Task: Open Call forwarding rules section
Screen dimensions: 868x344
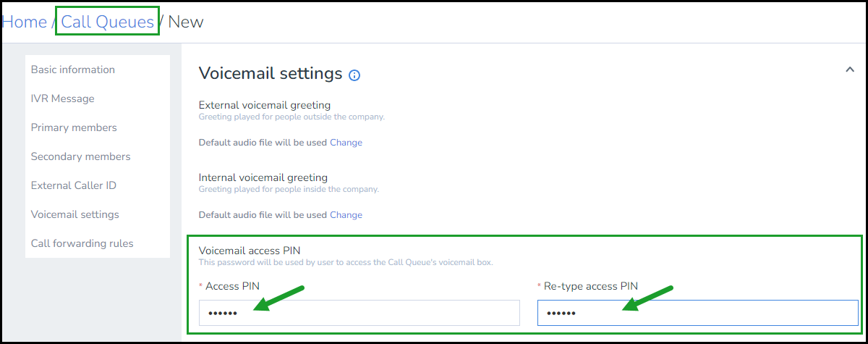Action: [82, 243]
